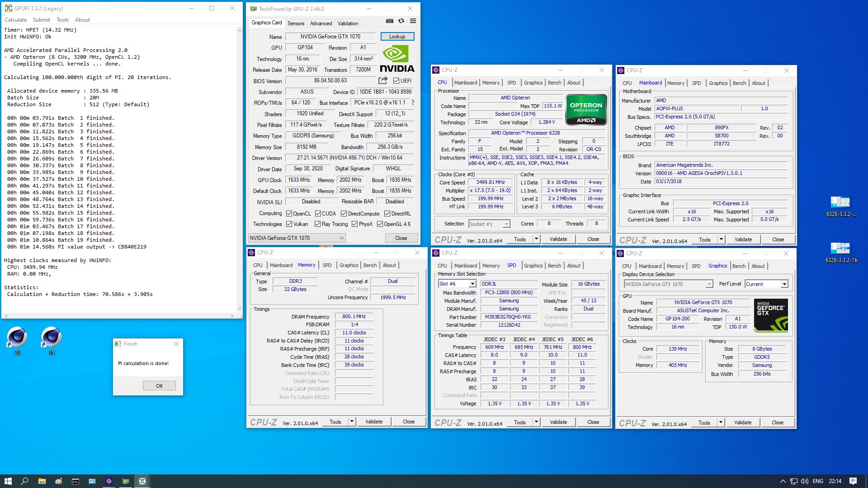This screenshot has height=488, width=868.
Task: Click OK in the Finish dialog
Action: pos(159,386)
